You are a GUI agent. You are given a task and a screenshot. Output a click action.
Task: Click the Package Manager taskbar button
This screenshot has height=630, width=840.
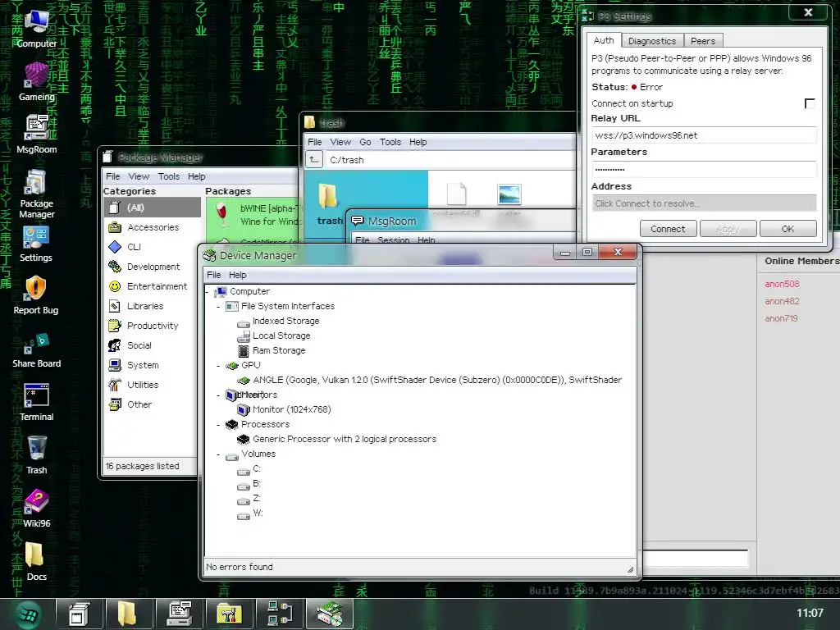pyautogui.click(x=80, y=614)
